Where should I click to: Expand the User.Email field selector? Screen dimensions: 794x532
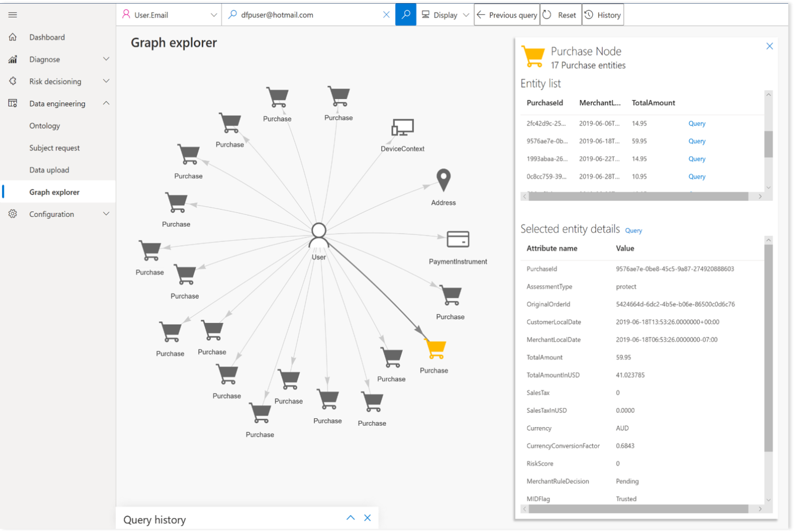point(214,14)
